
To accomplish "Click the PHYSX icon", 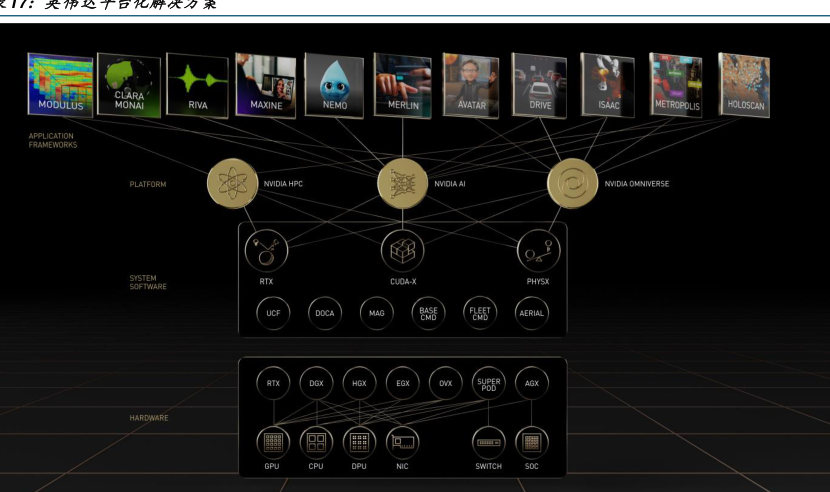I will (538, 250).
